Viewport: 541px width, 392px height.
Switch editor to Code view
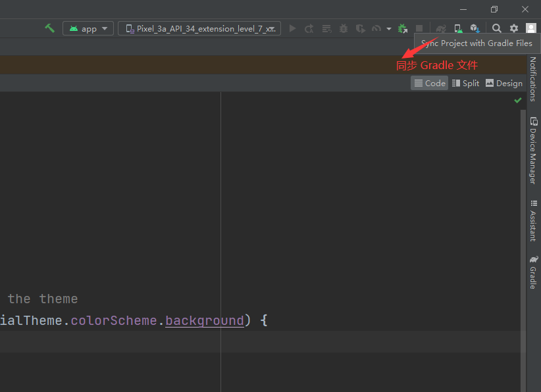[x=430, y=83]
